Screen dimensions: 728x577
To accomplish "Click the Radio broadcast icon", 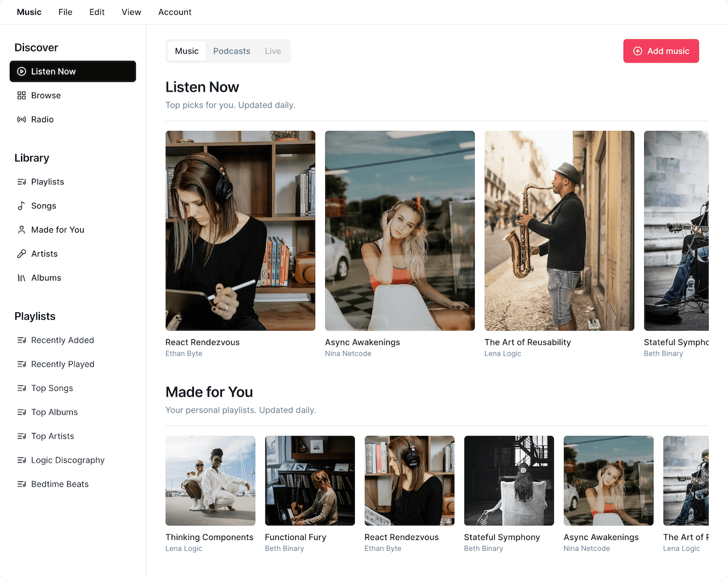I will tap(22, 119).
